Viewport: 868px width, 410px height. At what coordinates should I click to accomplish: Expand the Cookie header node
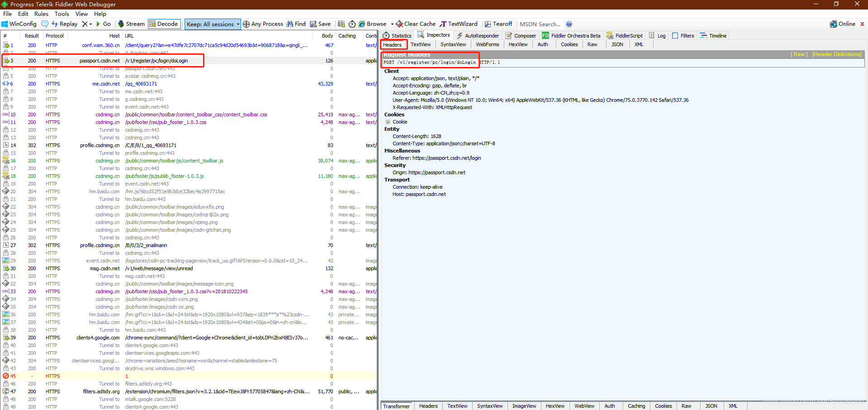(x=388, y=122)
